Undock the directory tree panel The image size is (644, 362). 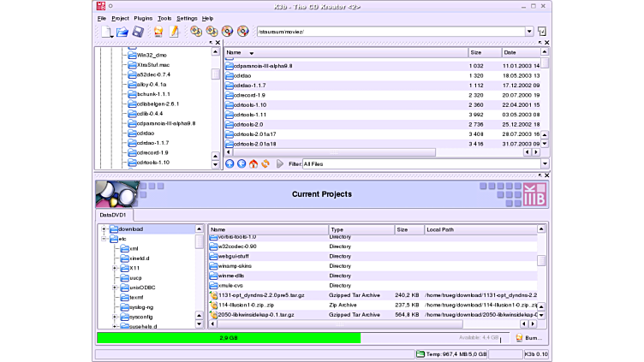click(212, 42)
